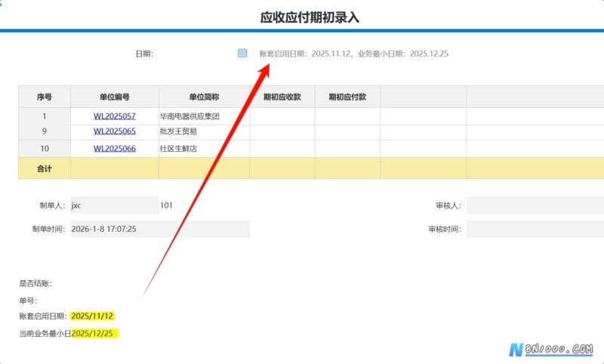Open the date picker calendar icon
This screenshot has height=364, width=604.
tap(242, 53)
